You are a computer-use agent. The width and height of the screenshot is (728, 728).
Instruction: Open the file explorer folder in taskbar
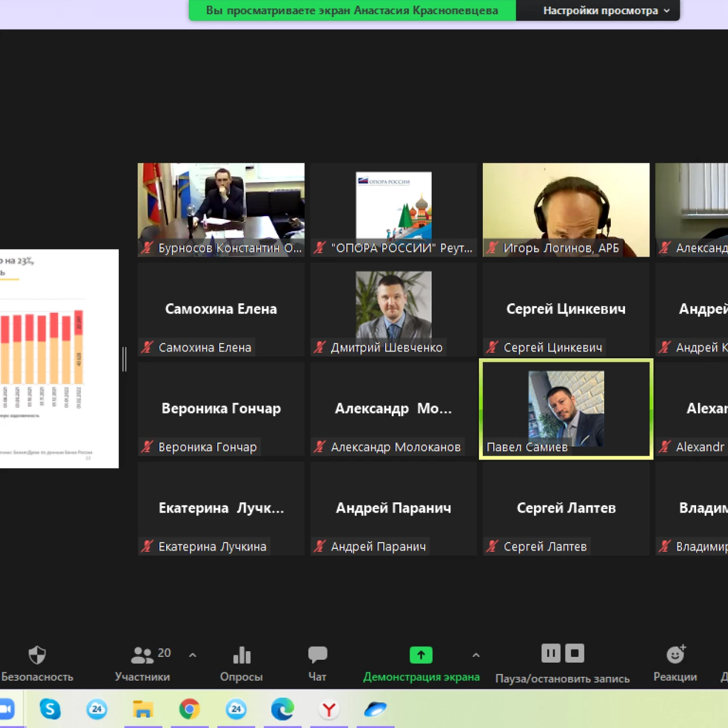click(143, 709)
